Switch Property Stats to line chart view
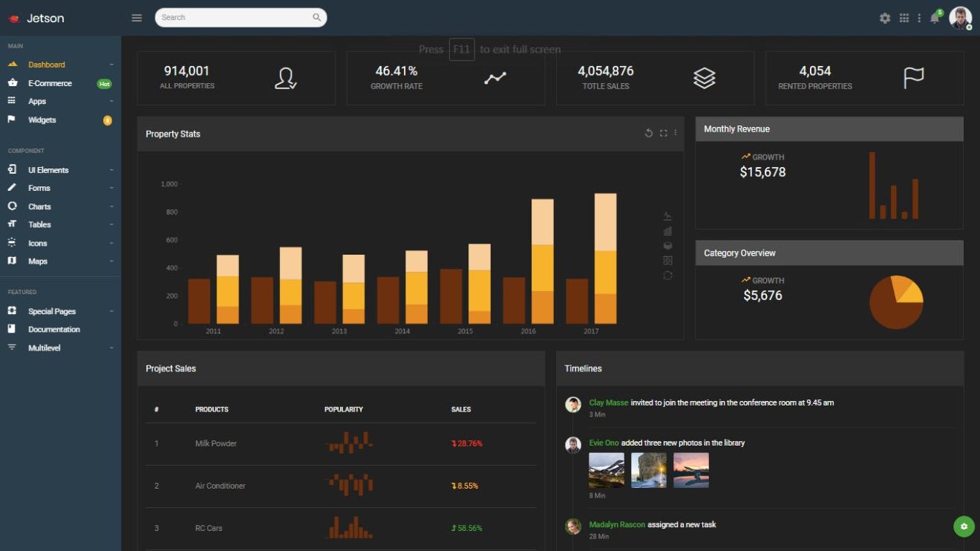Image resolution: width=980 pixels, height=551 pixels. click(667, 215)
